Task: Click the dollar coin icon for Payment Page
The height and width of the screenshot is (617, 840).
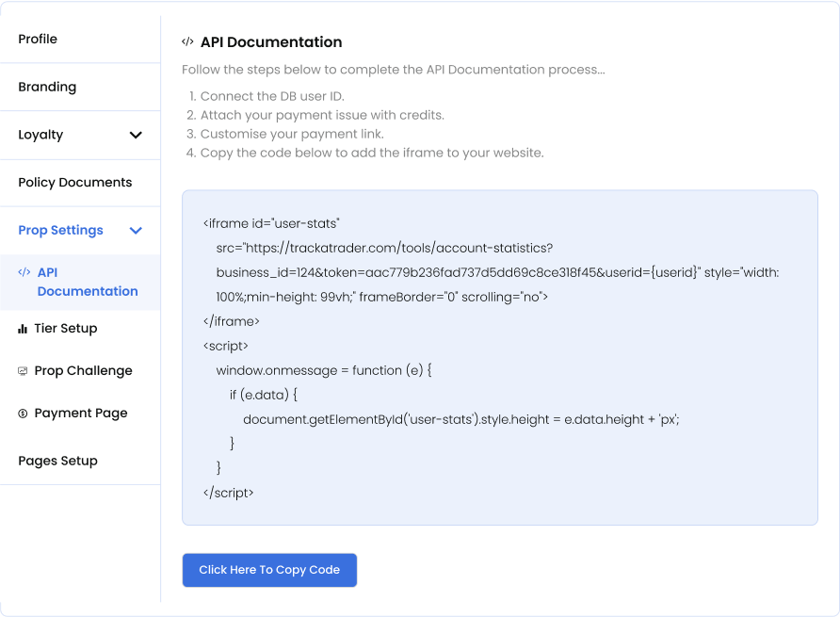Action: pyautogui.click(x=23, y=414)
